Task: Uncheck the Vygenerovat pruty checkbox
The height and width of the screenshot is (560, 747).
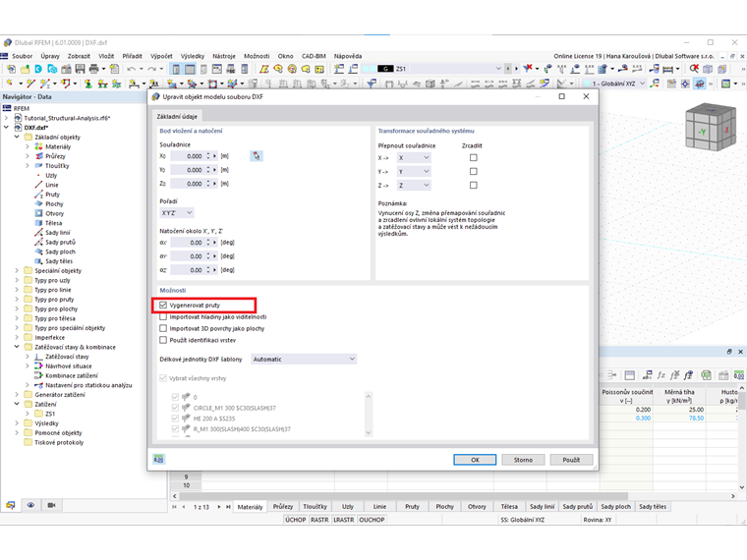Action: pos(163,305)
